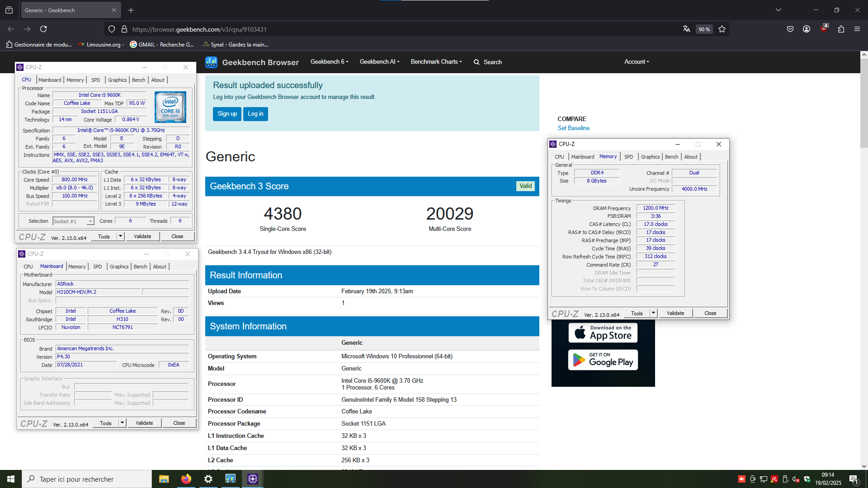
Task: Expand Tools arrow in CPU-Z CPU window
Action: click(x=120, y=236)
